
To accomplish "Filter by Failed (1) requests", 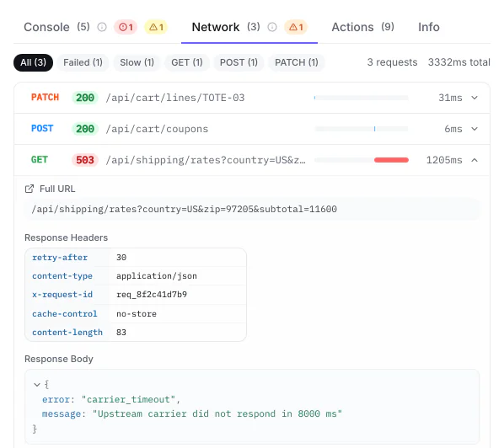I will coord(83,62).
